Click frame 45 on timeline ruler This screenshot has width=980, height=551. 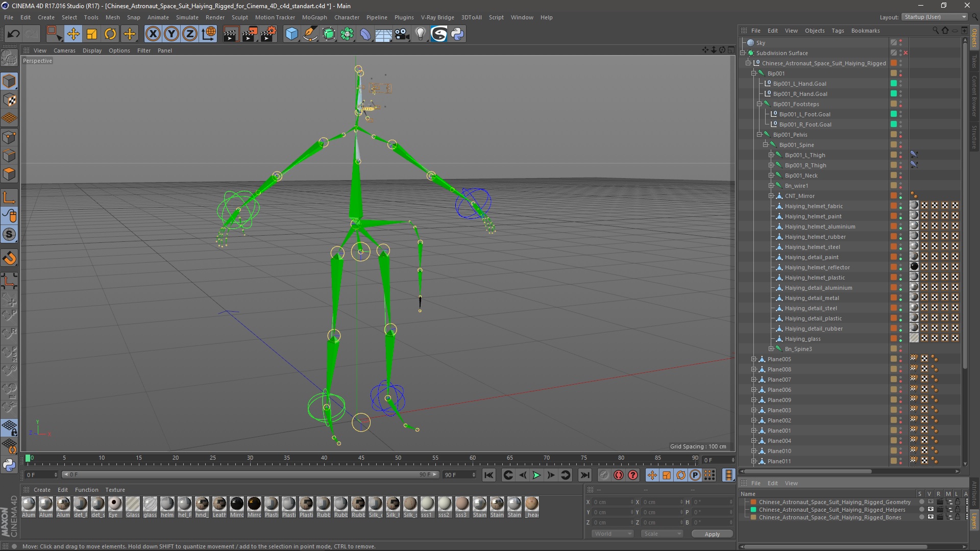click(361, 458)
